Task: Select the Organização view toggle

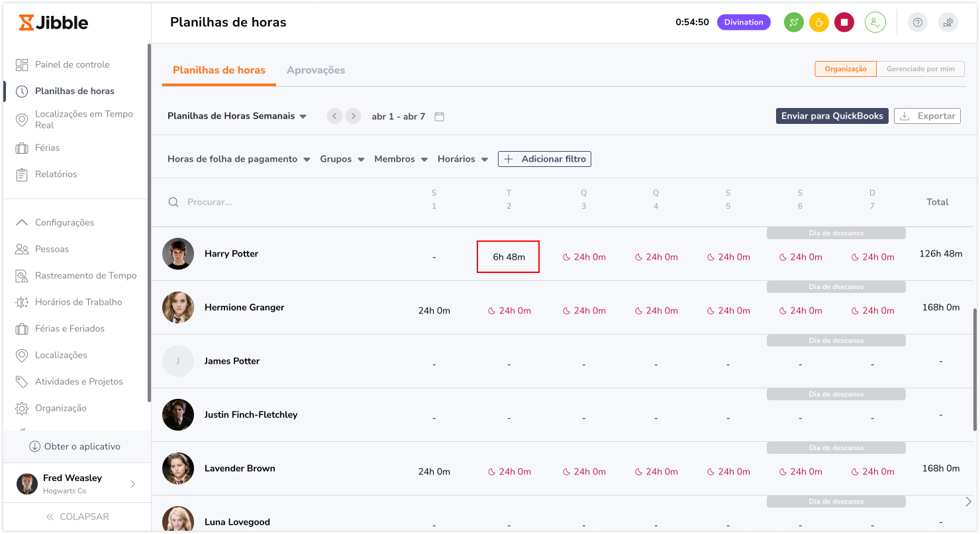Action: coord(845,69)
